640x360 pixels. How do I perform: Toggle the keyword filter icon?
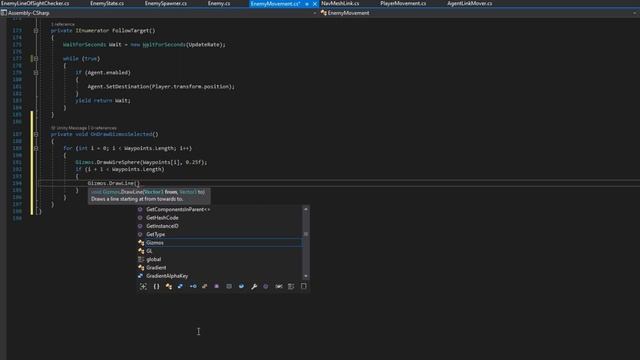pyautogui.click(x=279, y=287)
